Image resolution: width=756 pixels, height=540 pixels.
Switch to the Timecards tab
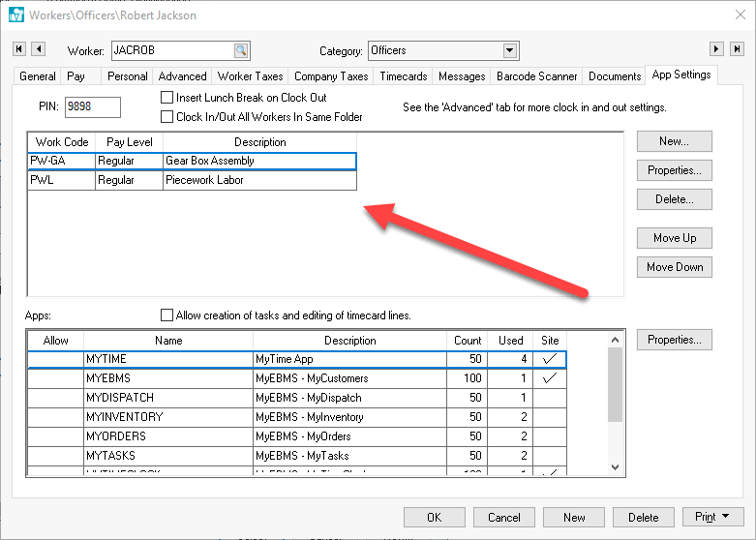click(403, 76)
